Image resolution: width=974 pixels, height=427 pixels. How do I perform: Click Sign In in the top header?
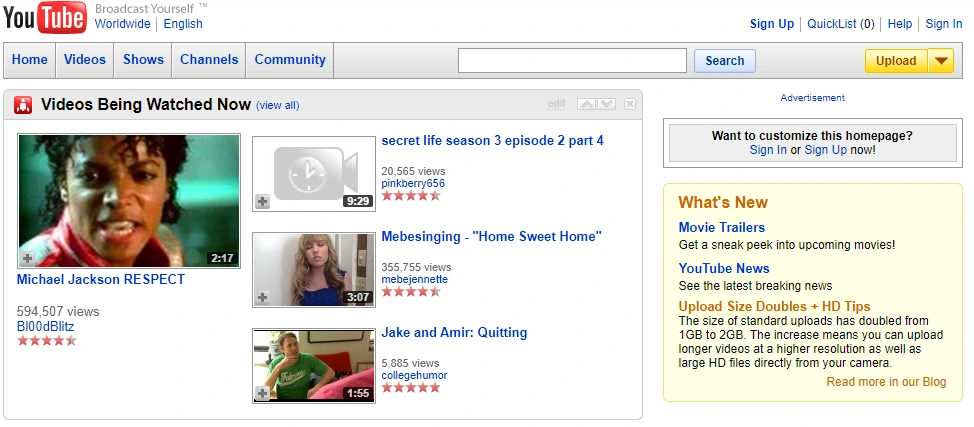tap(944, 24)
